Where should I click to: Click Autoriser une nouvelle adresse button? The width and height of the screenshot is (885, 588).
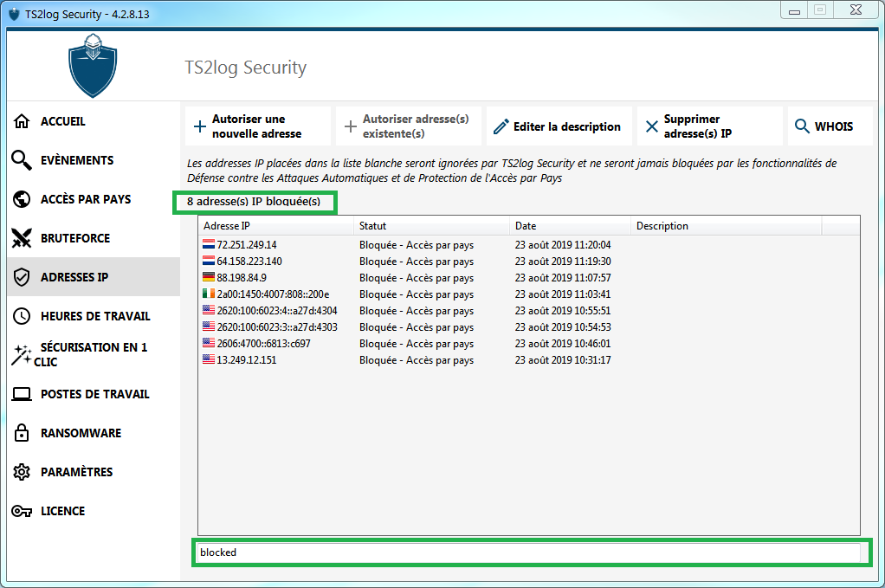(258, 126)
